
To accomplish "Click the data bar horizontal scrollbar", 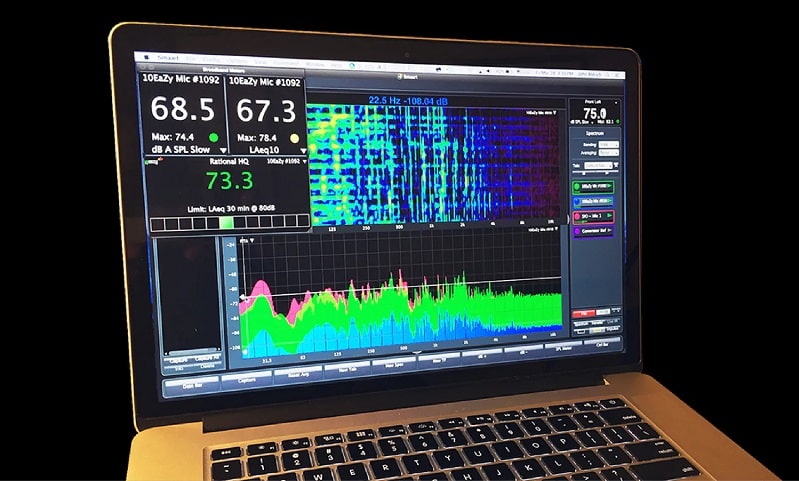I will click(x=193, y=352).
